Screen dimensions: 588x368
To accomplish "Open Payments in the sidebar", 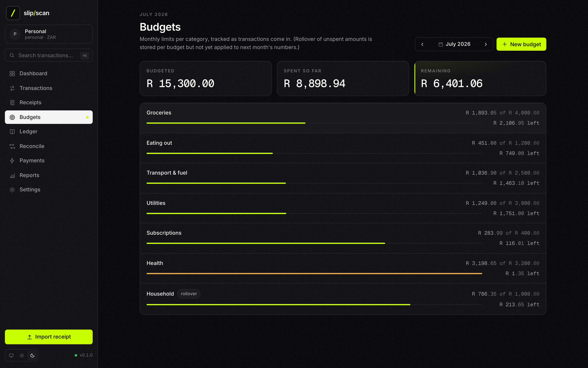I will point(49,161).
